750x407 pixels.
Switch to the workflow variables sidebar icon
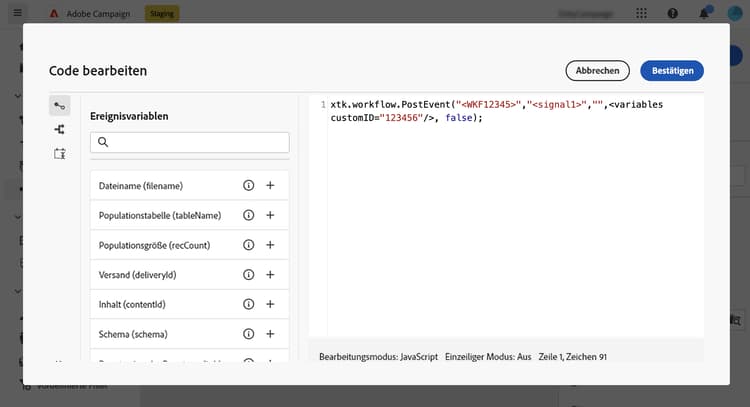pyautogui.click(x=60, y=129)
